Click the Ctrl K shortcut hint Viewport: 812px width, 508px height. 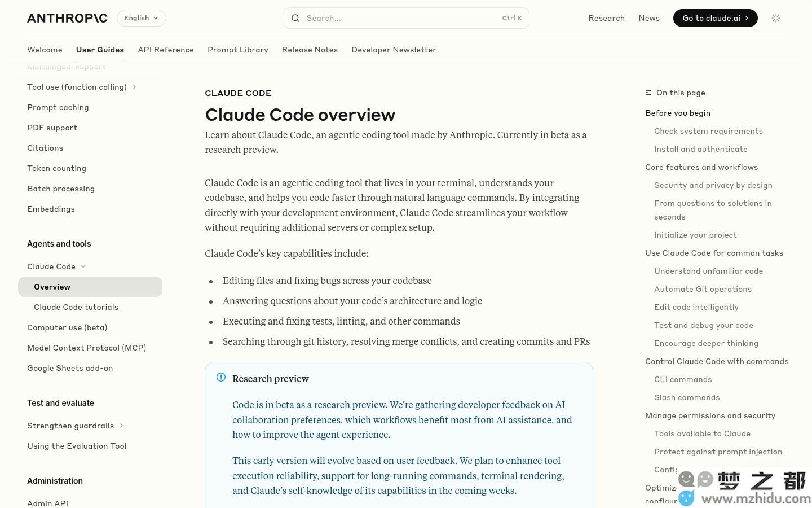point(512,18)
